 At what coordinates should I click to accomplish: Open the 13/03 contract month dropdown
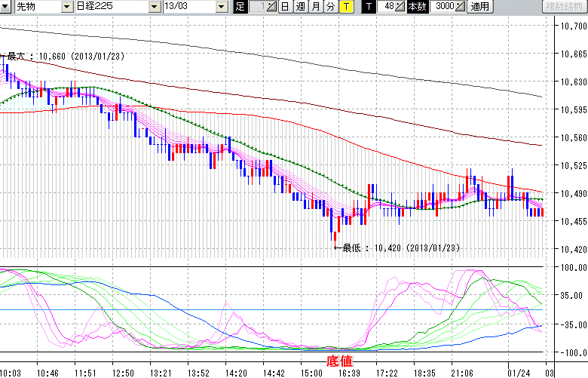point(221,7)
